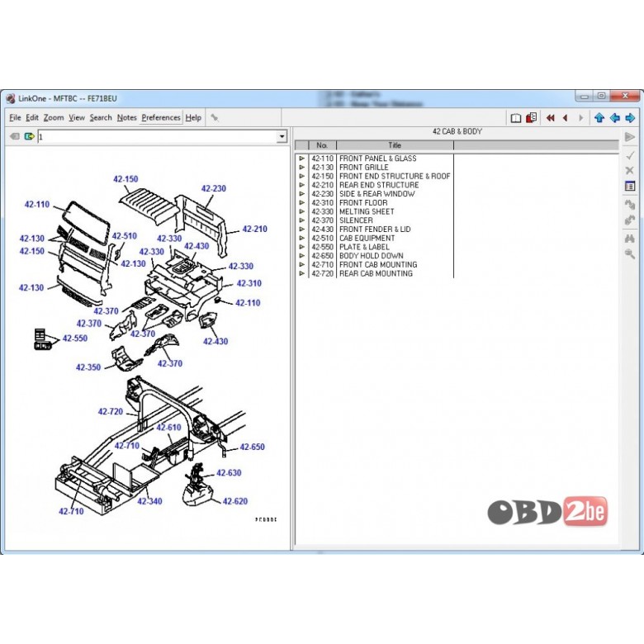This screenshot has width=644, height=644.
Task: Click the green go-to-page arrow icon
Action: point(29,136)
